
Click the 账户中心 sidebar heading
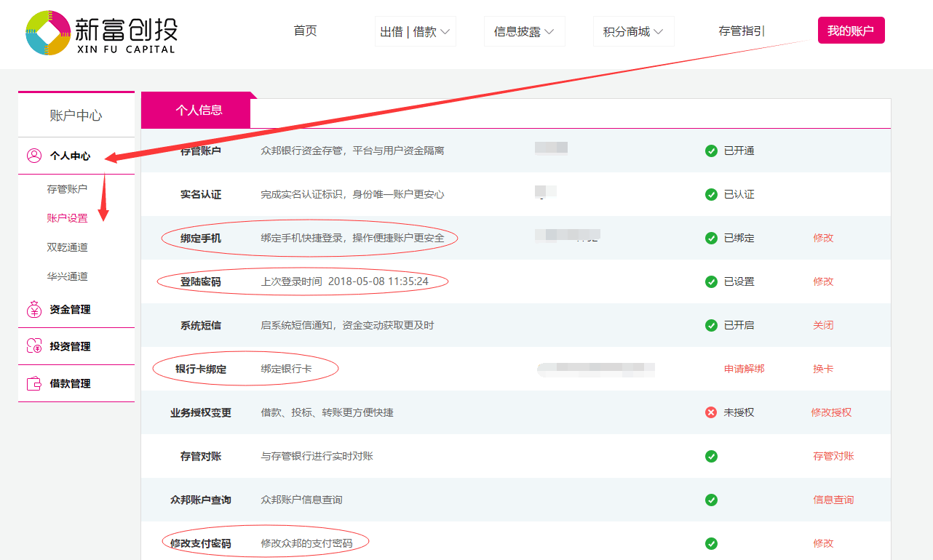[76, 116]
